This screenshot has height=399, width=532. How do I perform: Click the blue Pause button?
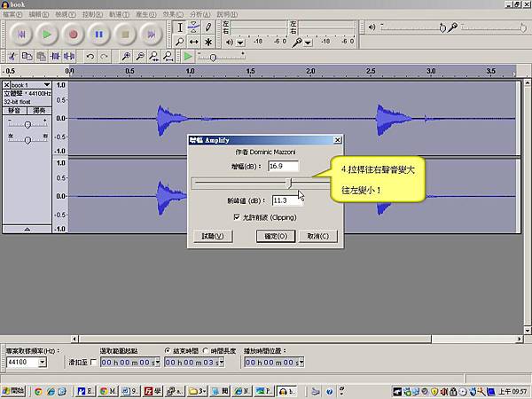[98, 35]
